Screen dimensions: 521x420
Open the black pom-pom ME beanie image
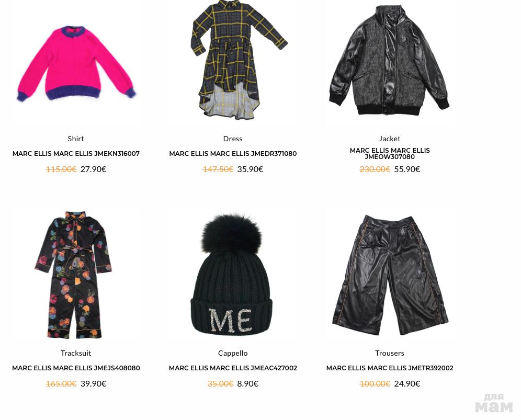tap(232, 274)
